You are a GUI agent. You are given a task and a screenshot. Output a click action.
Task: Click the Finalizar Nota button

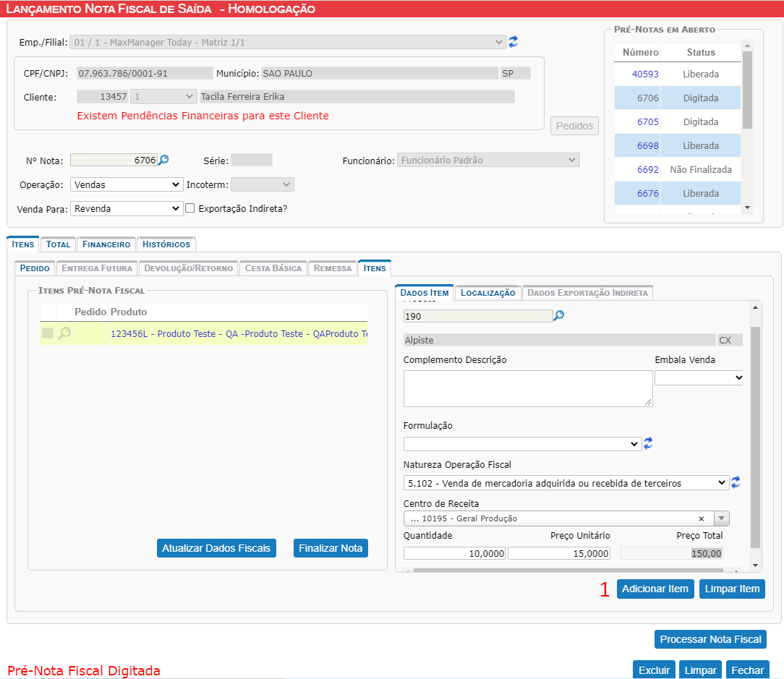tap(331, 548)
